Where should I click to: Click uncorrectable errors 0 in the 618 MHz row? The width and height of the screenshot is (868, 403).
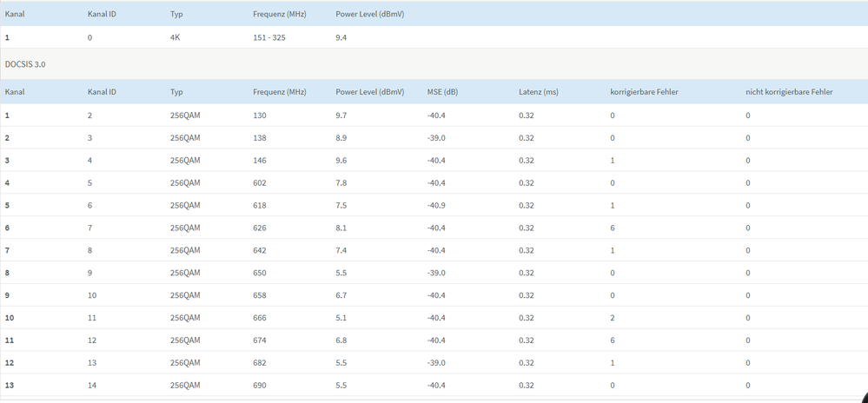[748, 205]
